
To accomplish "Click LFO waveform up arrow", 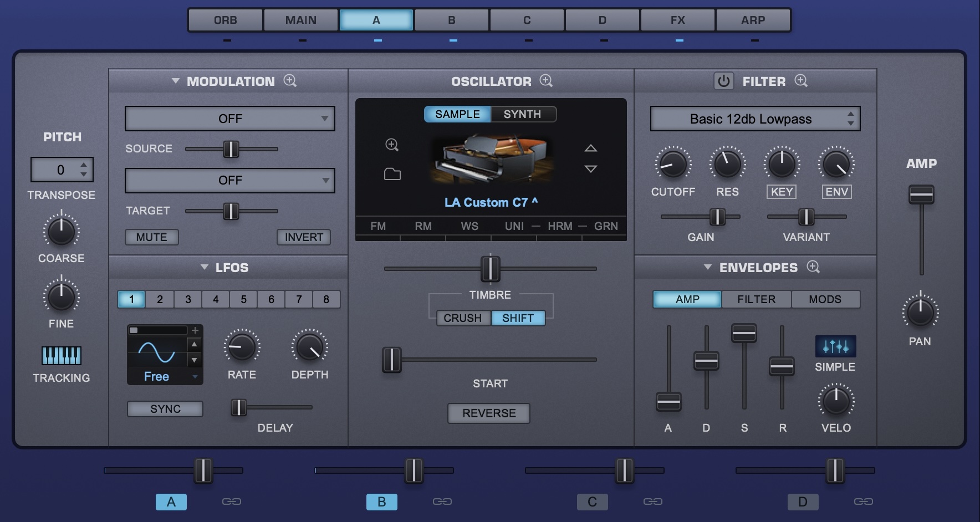I will [x=194, y=345].
